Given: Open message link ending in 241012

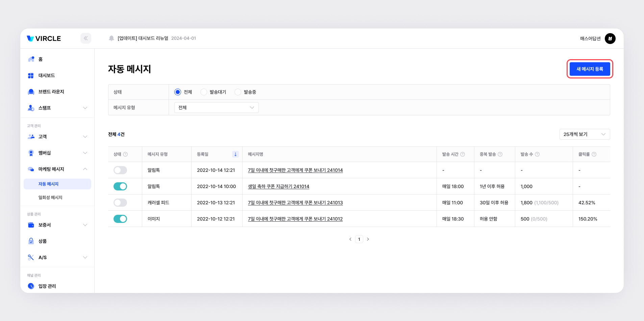Looking at the screenshot, I should click(295, 219).
